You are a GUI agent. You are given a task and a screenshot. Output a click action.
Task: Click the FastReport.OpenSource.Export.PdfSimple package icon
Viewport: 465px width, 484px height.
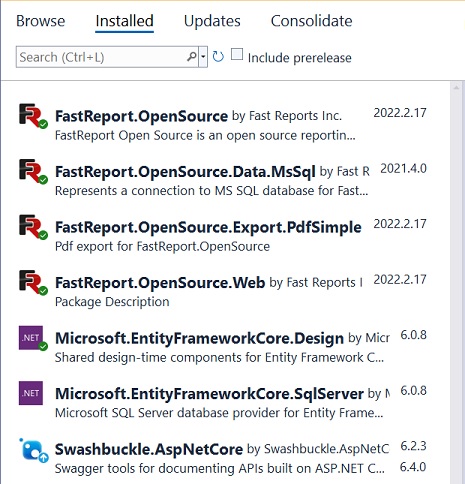coord(32,227)
